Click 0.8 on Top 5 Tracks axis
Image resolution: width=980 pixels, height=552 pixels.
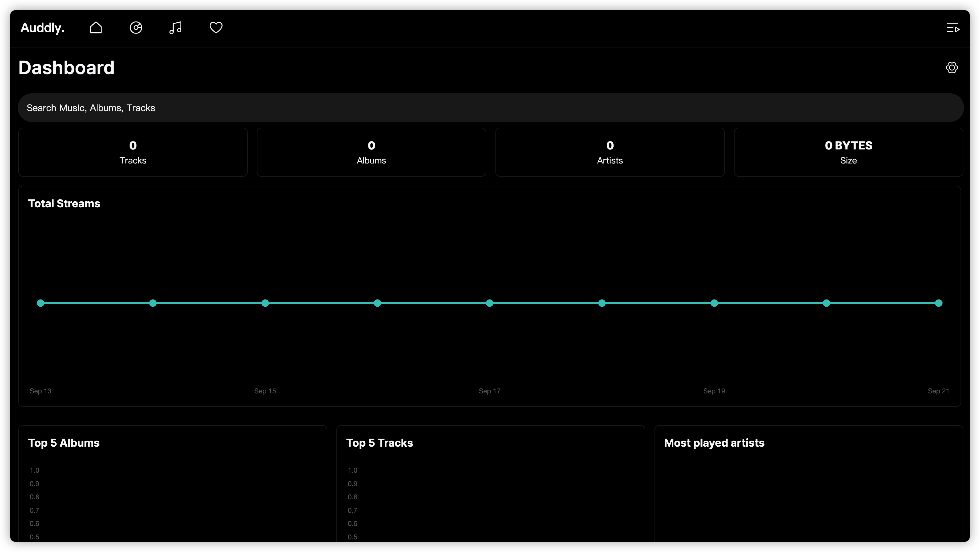pos(353,497)
